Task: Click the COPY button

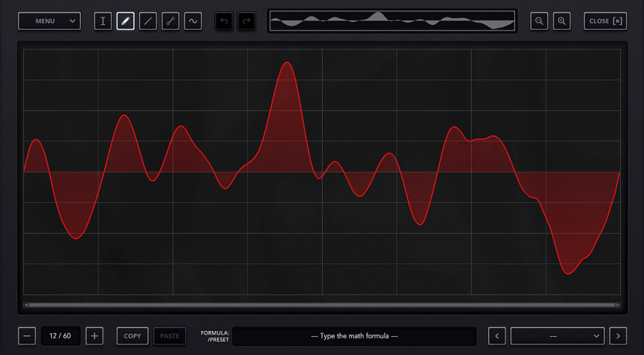Action: (x=133, y=336)
